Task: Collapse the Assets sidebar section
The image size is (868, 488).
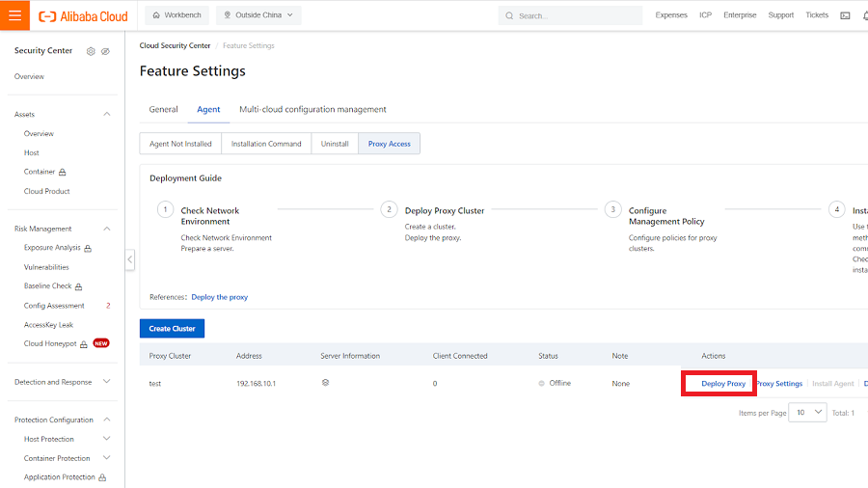Action: click(106, 114)
